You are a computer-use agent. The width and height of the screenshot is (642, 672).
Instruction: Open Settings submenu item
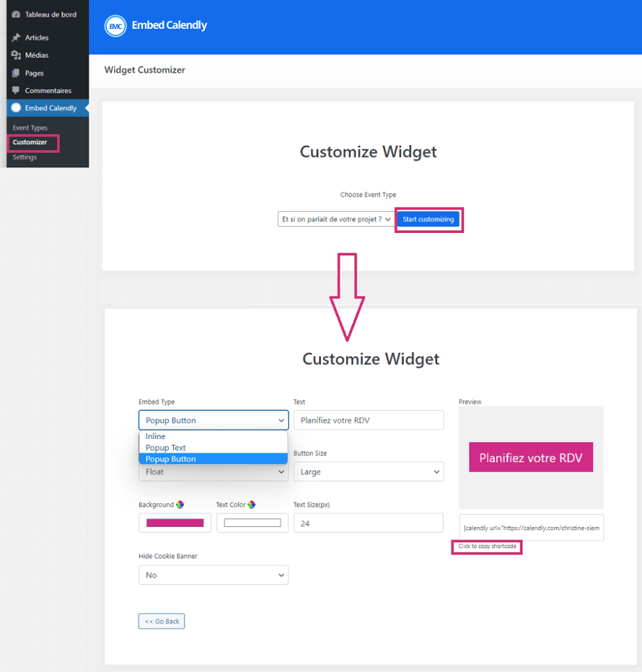(x=24, y=157)
